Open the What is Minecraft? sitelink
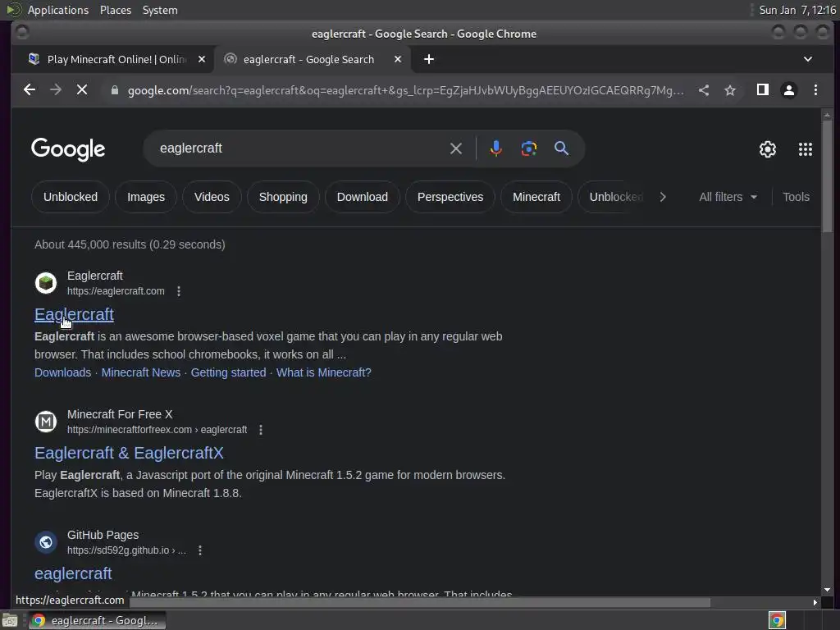 coord(323,372)
